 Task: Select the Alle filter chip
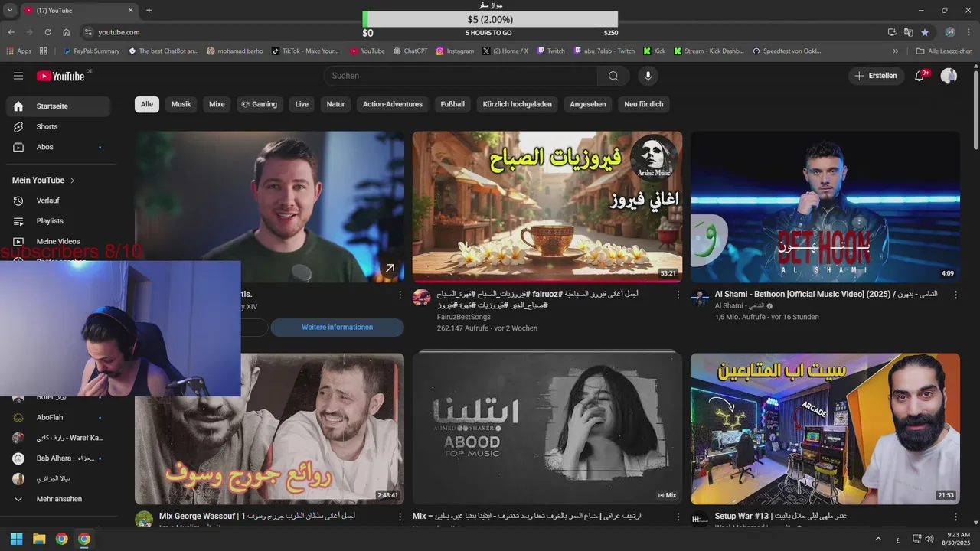147,104
